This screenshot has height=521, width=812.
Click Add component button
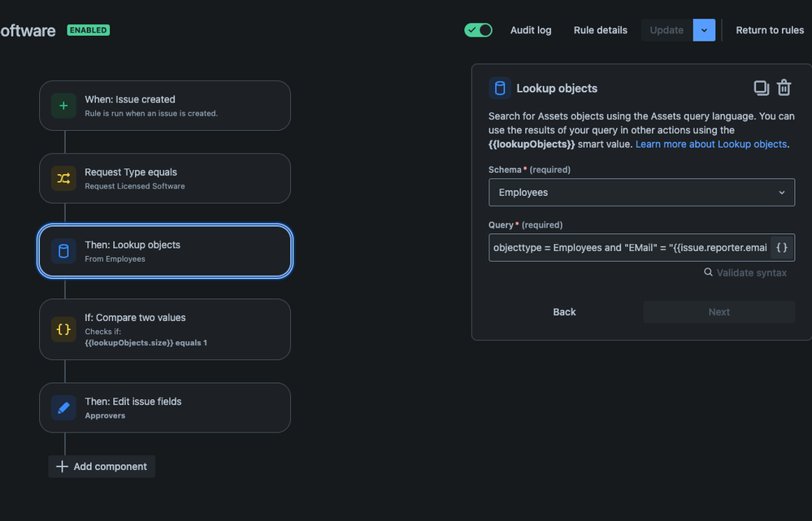click(x=102, y=467)
